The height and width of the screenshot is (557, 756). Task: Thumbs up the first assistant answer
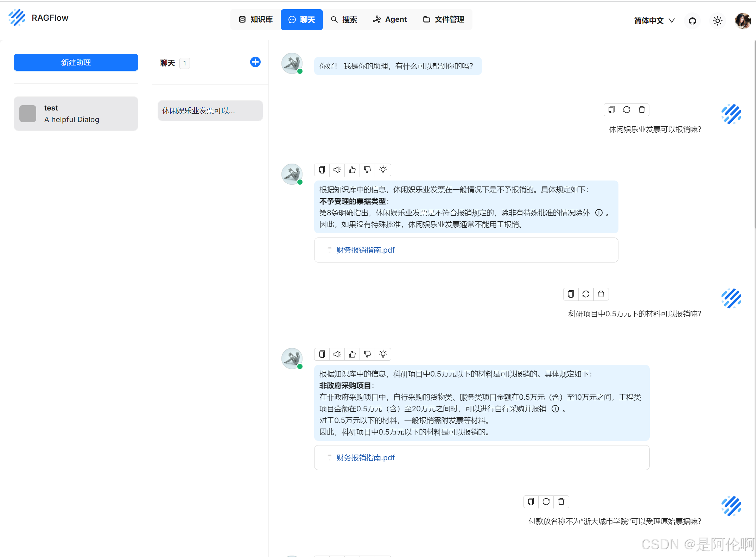352,170
